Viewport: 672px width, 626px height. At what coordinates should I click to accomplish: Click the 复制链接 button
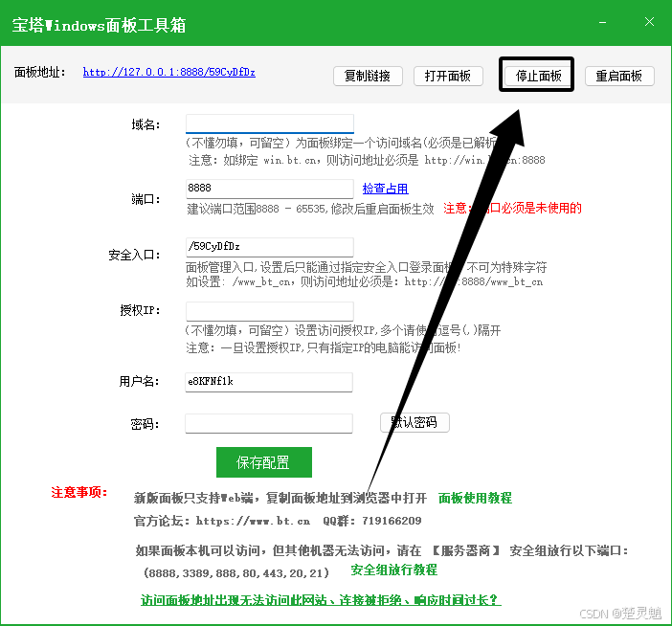[368, 77]
